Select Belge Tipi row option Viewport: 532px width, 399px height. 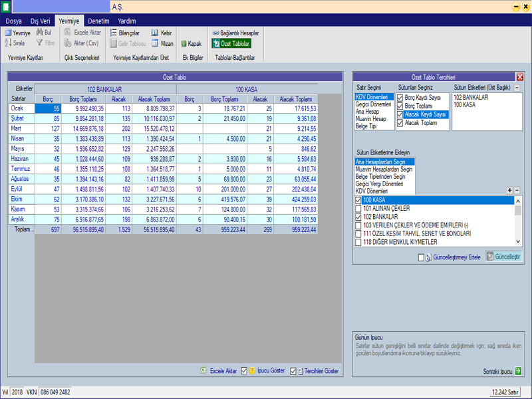[x=366, y=126]
